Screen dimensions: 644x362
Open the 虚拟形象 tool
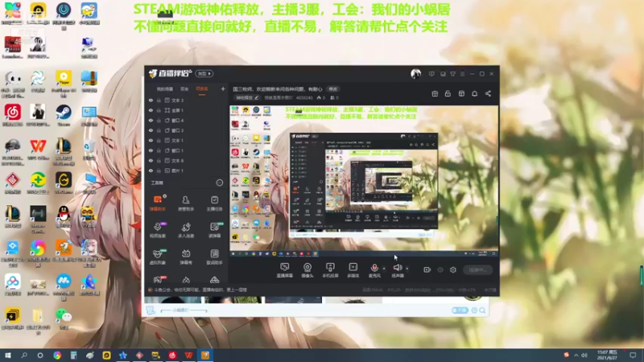pos(158,257)
